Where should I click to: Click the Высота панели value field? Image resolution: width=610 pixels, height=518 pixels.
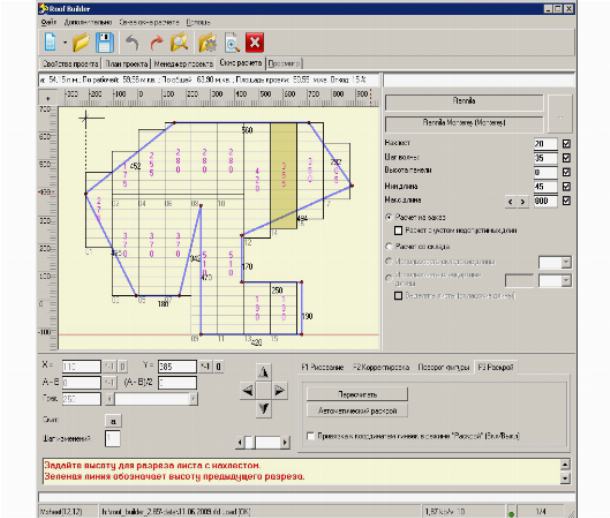point(545,172)
